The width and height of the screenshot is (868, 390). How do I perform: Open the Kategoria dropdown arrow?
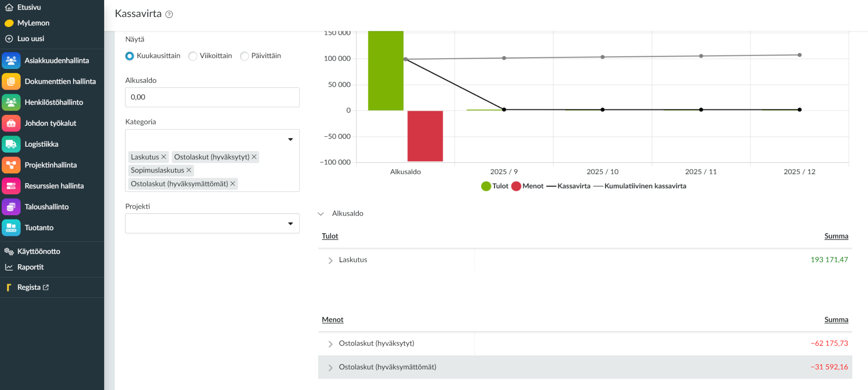[290, 139]
